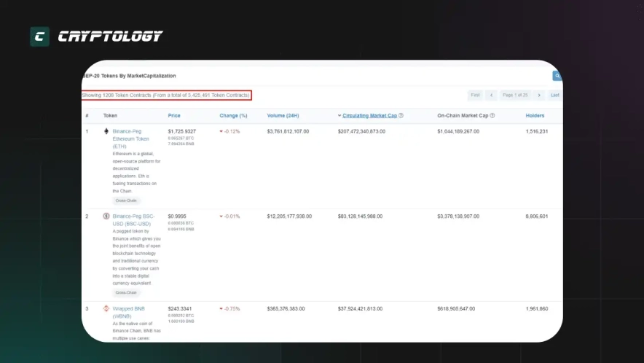Screen dimensions: 644x363
Task: Click the Circulating Market Cap help icon
Action: (x=401, y=115)
